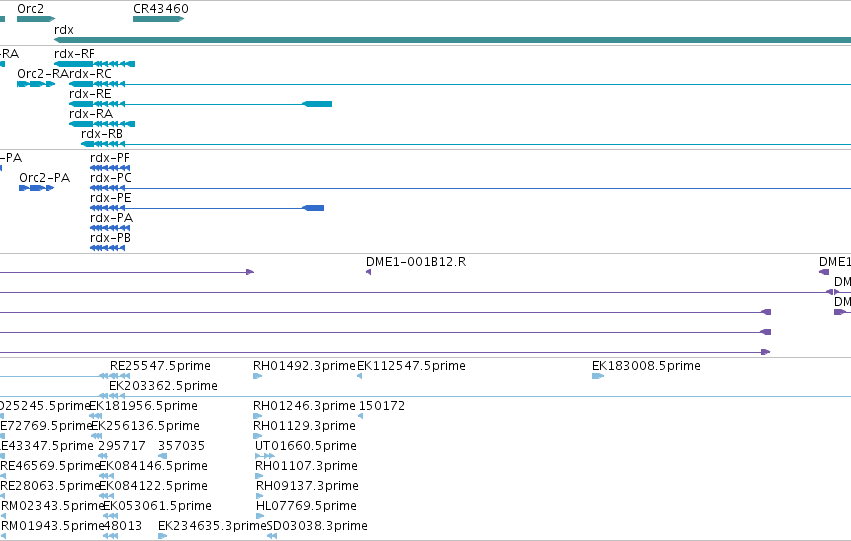This screenshot has width=851, height=541.
Task: Select the rdx-RA transcript glyph
Action: pyautogui.click(x=102, y=124)
